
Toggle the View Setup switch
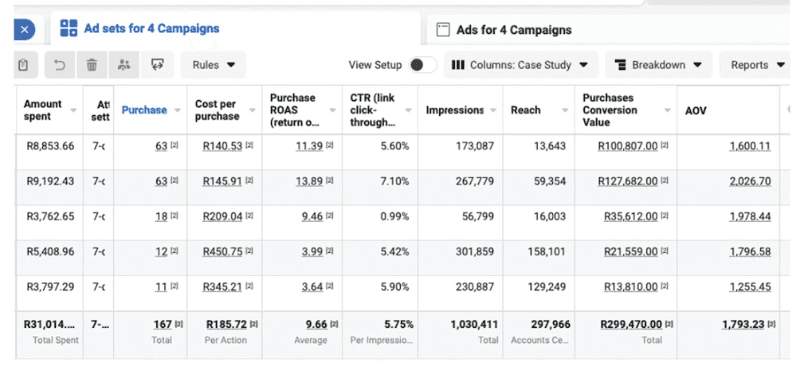tap(423, 65)
